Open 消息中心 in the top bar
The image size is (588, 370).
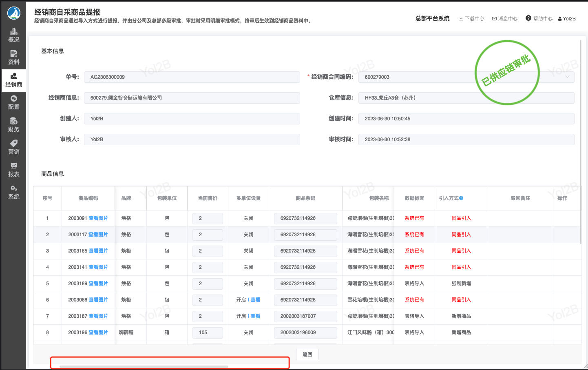pyautogui.click(x=505, y=19)
